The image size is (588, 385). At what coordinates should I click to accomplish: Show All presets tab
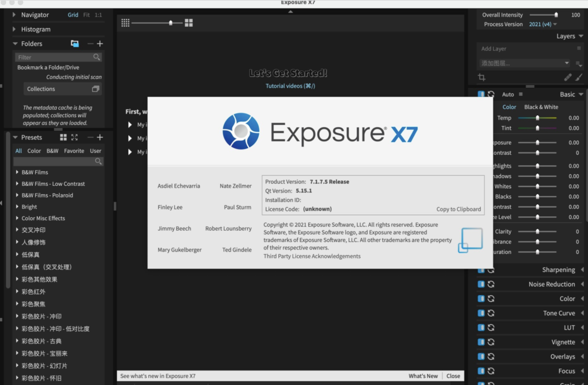[19, 151]
